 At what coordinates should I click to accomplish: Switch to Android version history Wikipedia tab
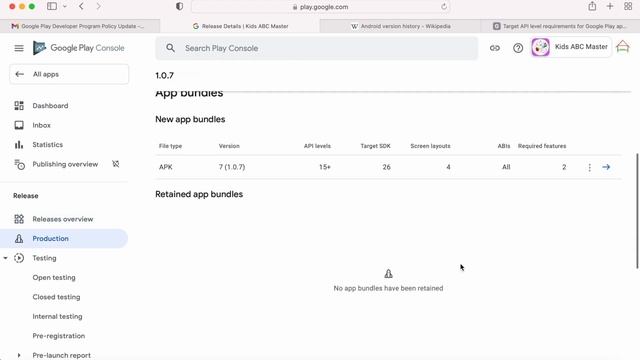(400, 26)
